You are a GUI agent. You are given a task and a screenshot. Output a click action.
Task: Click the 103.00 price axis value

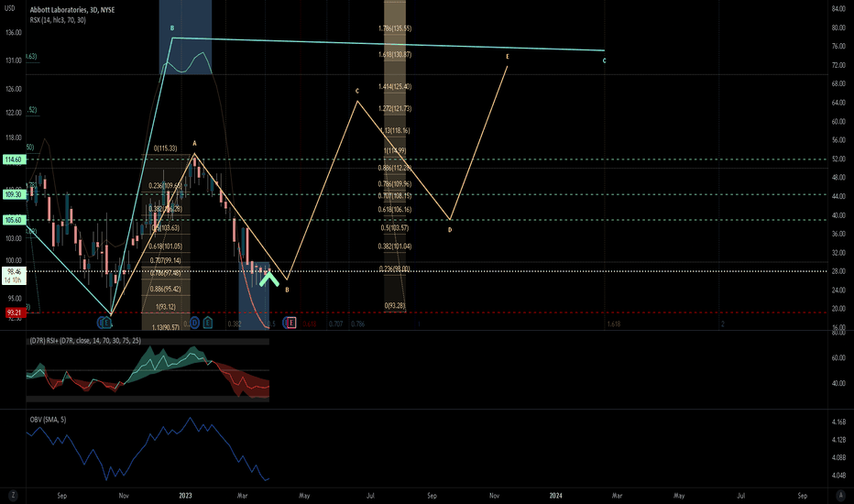pos(14,238)
